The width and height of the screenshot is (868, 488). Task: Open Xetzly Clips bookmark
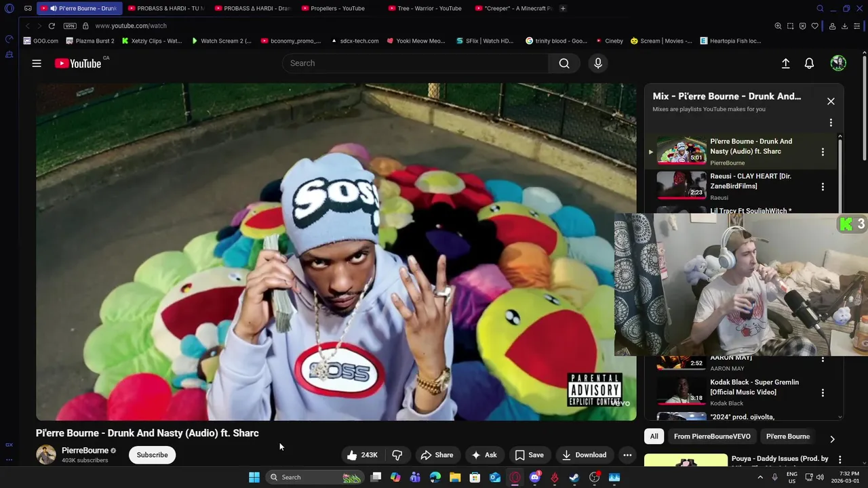point(152,41)
